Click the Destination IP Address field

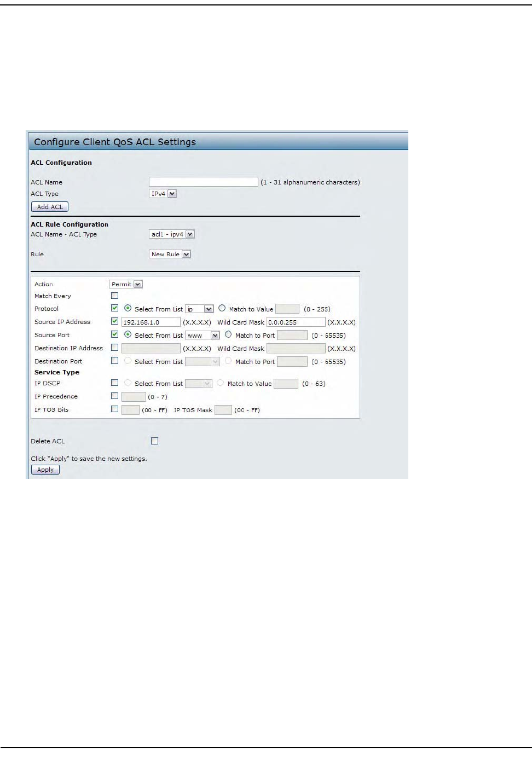click(x=151, y=349)
